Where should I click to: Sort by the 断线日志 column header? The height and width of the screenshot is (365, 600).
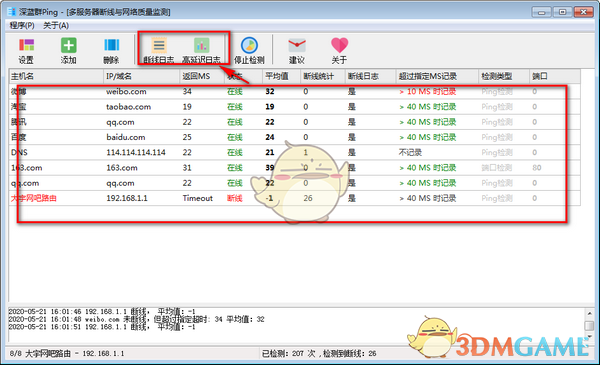tap(370, 76)
